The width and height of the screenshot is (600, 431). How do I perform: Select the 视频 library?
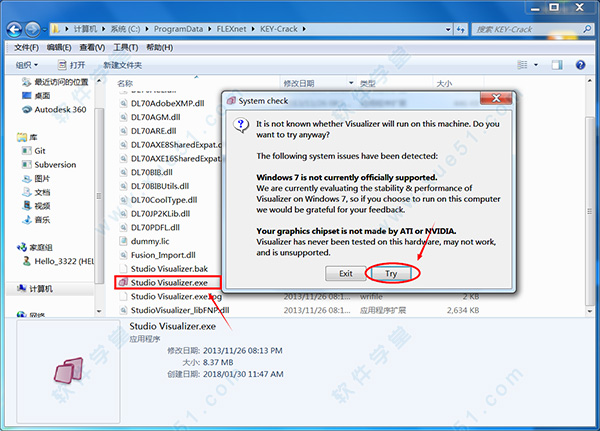(36, 206)
